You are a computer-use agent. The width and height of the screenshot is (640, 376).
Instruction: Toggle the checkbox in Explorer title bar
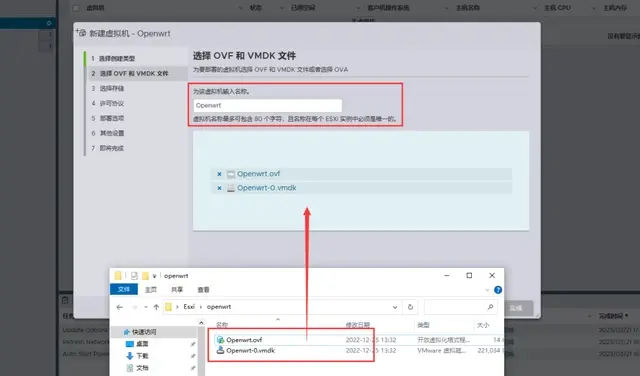tap(134, 276)
